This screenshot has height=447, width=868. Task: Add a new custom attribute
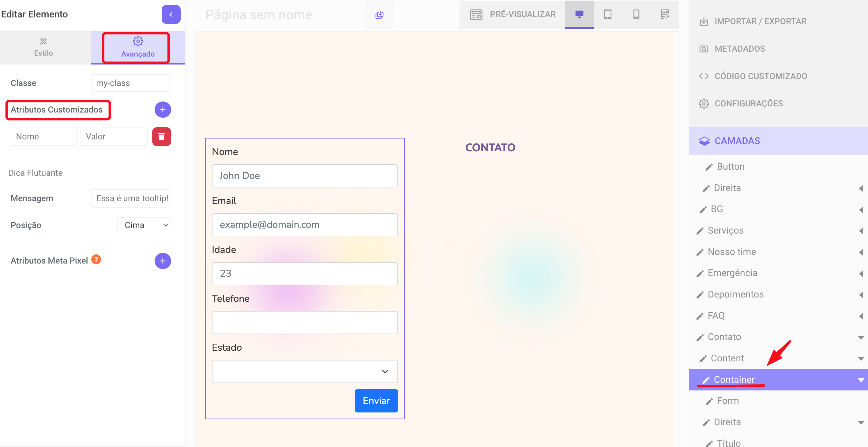tap(163, 110)
